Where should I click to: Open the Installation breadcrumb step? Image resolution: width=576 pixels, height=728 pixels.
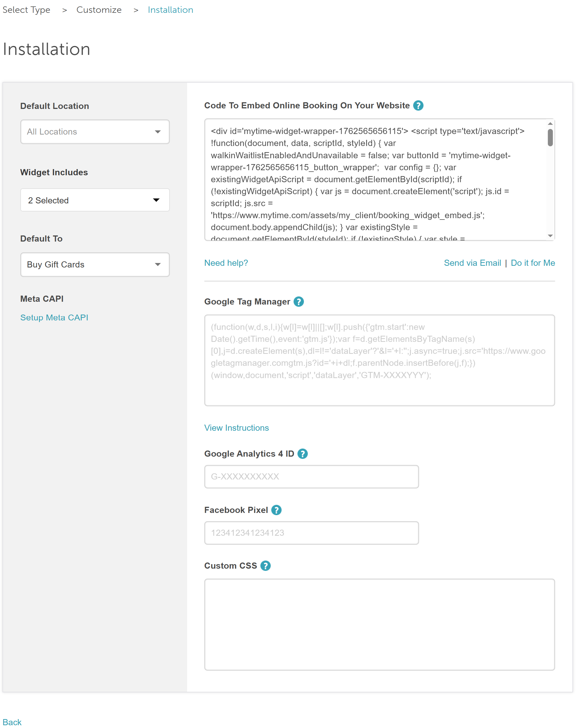(x=170, y=10)
